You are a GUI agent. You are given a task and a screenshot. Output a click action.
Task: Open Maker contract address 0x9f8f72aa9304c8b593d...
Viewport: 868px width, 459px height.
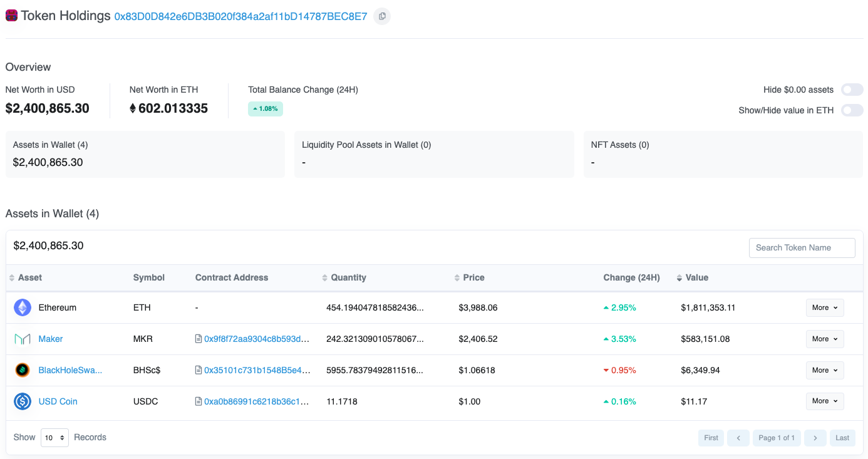pyautogui.click(x=257, y=339)
